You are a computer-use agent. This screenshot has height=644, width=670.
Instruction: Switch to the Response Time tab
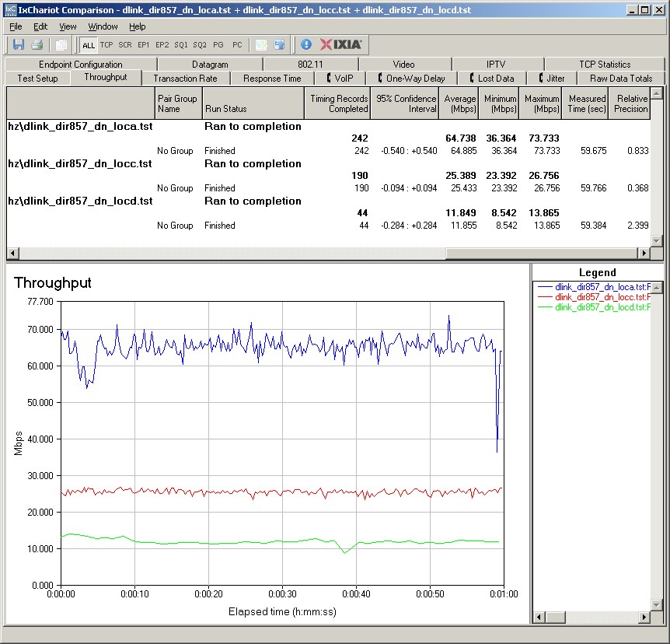(x=272, y=79)
